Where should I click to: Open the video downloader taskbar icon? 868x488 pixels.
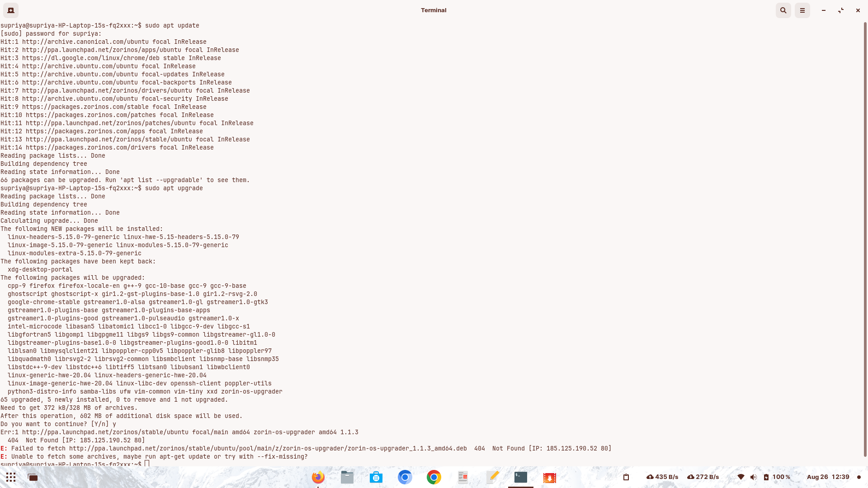coord(550,477)
